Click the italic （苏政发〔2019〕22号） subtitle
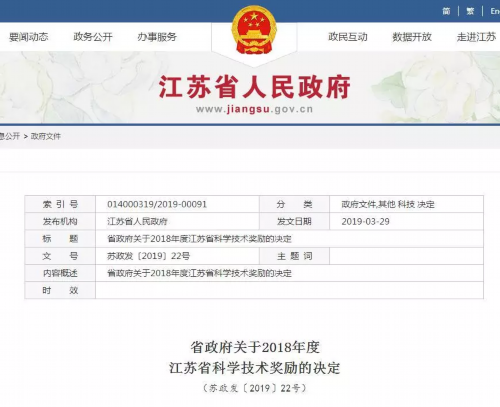Image resolution: width=500 pixels, height=407 pixels. tap(254, 388)
